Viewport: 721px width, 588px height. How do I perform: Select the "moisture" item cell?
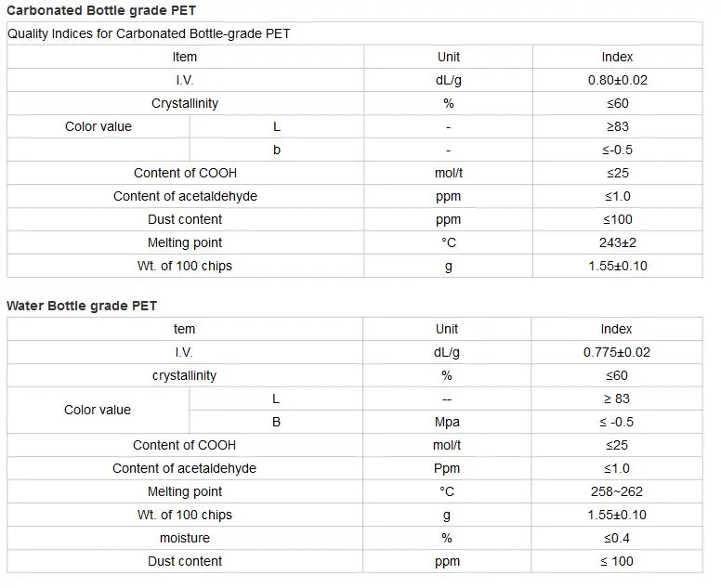(x=185, y=538)
